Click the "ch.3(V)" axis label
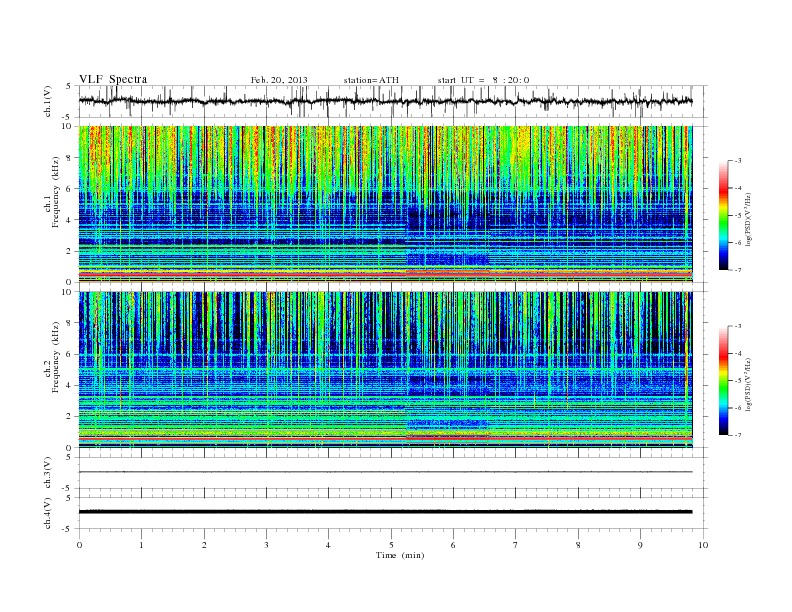 pos(48,473)
